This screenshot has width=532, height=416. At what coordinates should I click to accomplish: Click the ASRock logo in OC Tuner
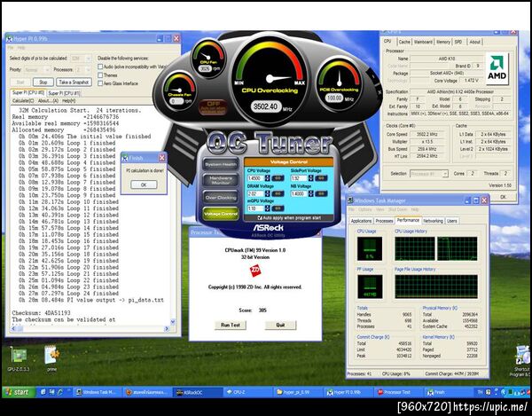(269, 227)
